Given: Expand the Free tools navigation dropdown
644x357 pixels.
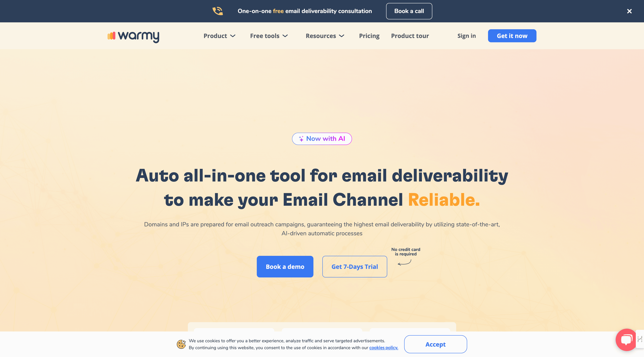Looking at the screenshot, I should (269, 36).
